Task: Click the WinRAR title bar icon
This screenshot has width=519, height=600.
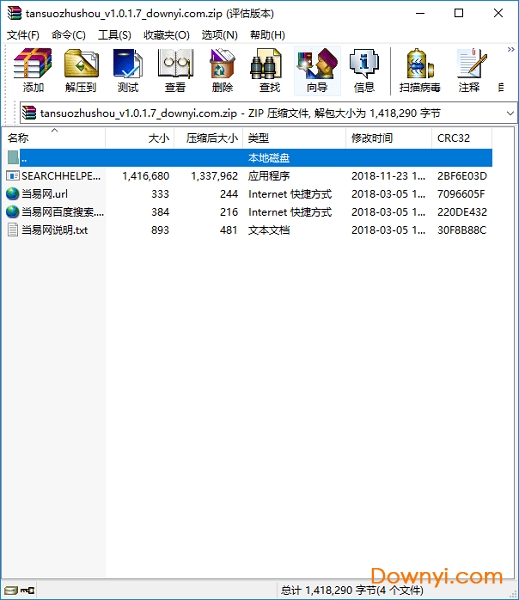Action: 15,13
